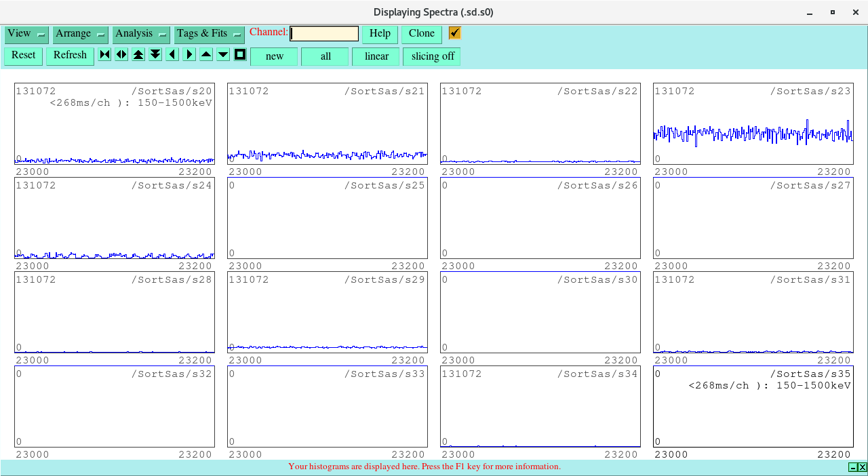Open the Tags & Fits dropdown
Viewport: 868px width, 476px height.
209,34
